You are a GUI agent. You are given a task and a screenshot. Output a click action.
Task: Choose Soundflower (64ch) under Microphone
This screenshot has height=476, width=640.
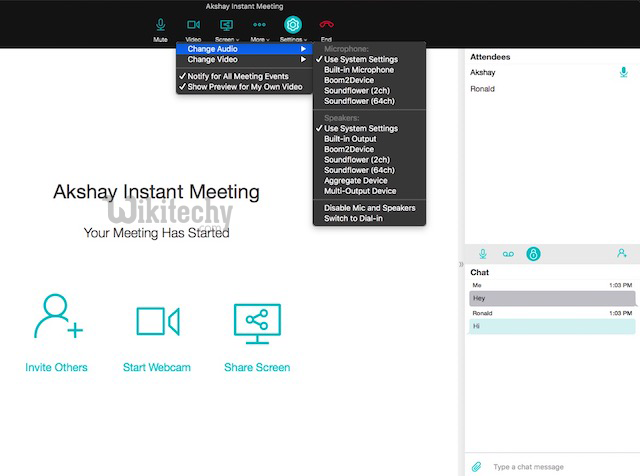[369, 101]
